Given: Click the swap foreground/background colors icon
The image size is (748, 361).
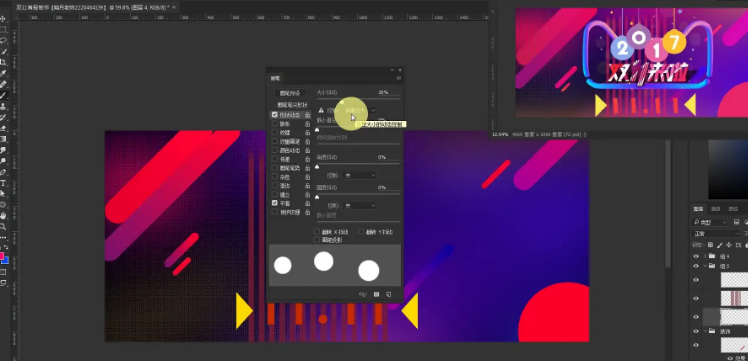Looking at the screenshot, I should 6,248.
